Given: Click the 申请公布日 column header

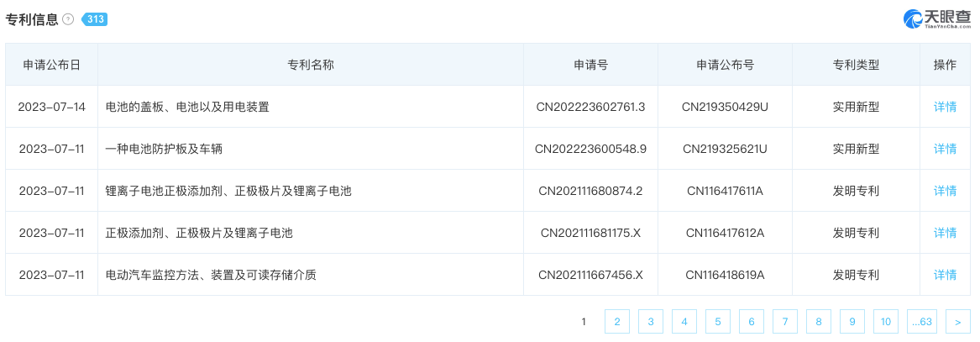Looking at the screenshot, I should click(x=52, y=65).
